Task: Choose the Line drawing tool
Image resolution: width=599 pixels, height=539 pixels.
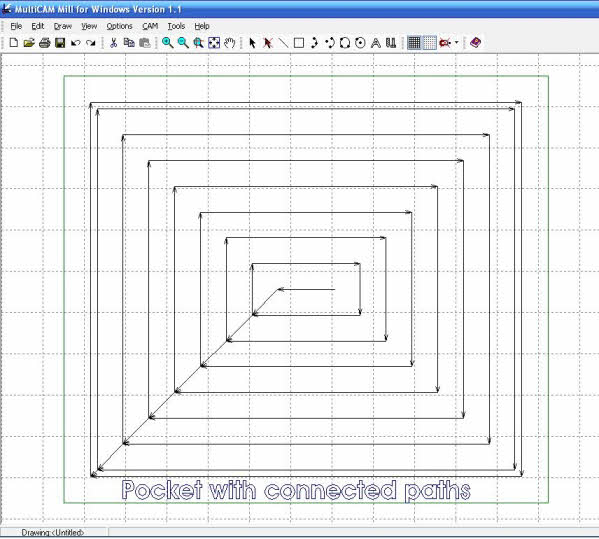Action: point(283,43)
